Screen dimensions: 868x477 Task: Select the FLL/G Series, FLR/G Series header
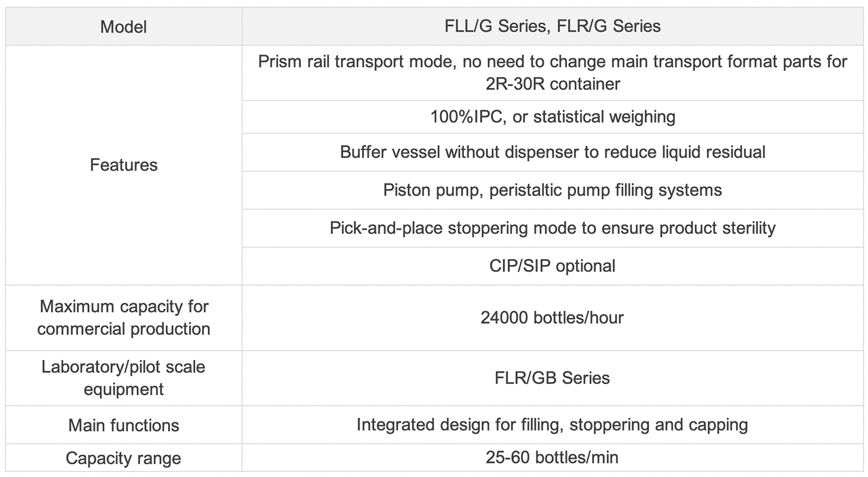tap(552, 27)
